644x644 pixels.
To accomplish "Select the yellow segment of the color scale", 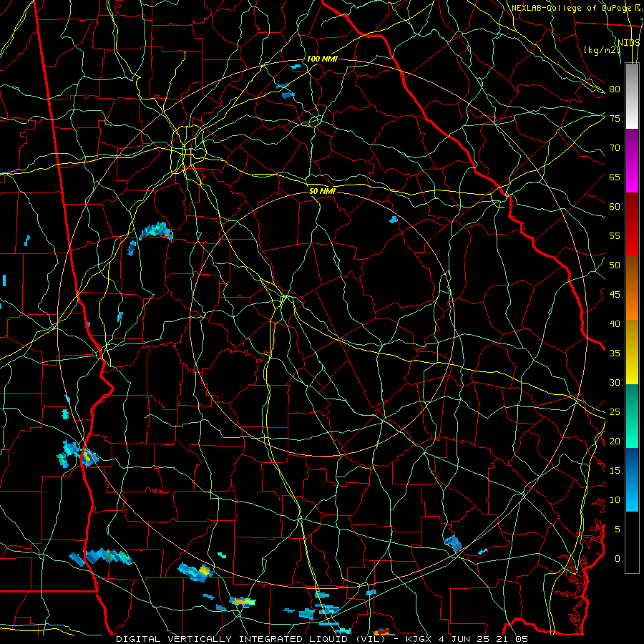I will pyautogui.click(x=632, y=352).
